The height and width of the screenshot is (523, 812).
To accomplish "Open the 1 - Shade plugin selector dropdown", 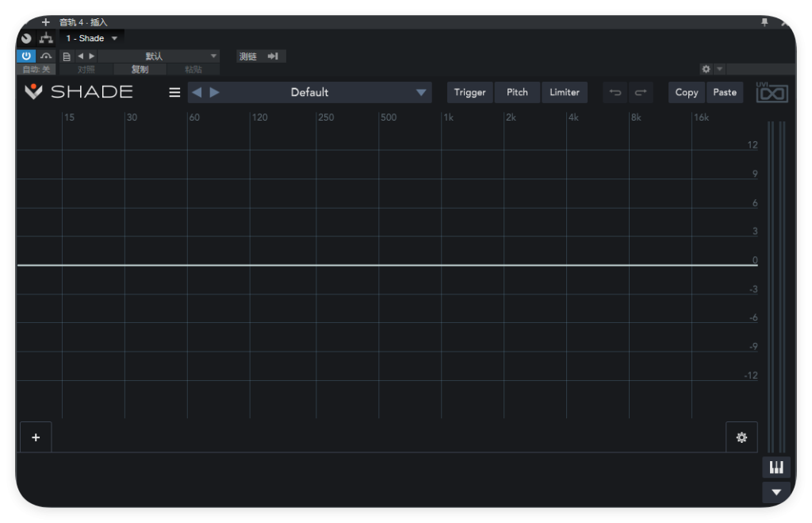I will point(92,38).
